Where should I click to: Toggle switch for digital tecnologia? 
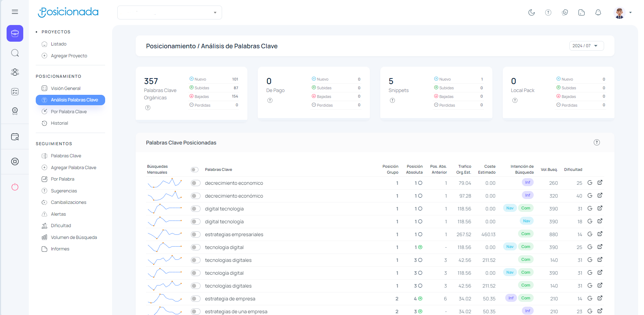tap(196, 209)
